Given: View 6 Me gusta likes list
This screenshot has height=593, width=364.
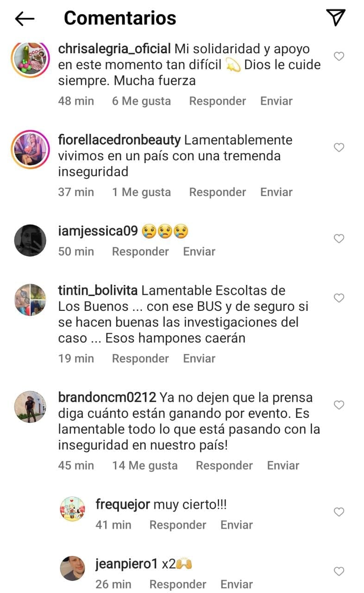Looking at the screenshot, I should pos(141,101).
